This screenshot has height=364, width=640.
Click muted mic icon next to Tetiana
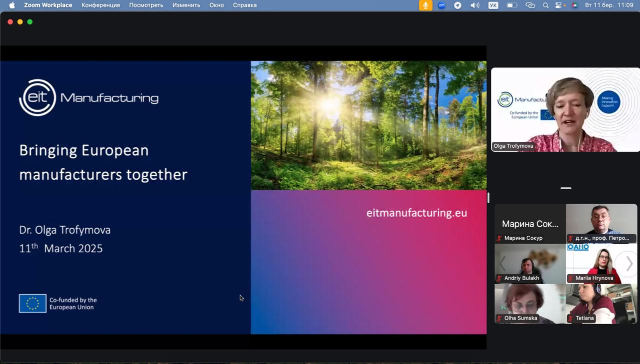(x=570, y=318)
